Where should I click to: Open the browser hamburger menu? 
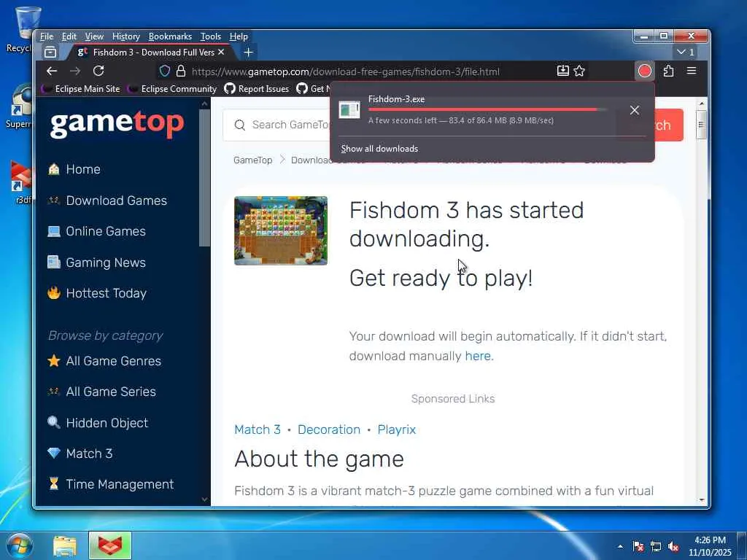[692, 71]
